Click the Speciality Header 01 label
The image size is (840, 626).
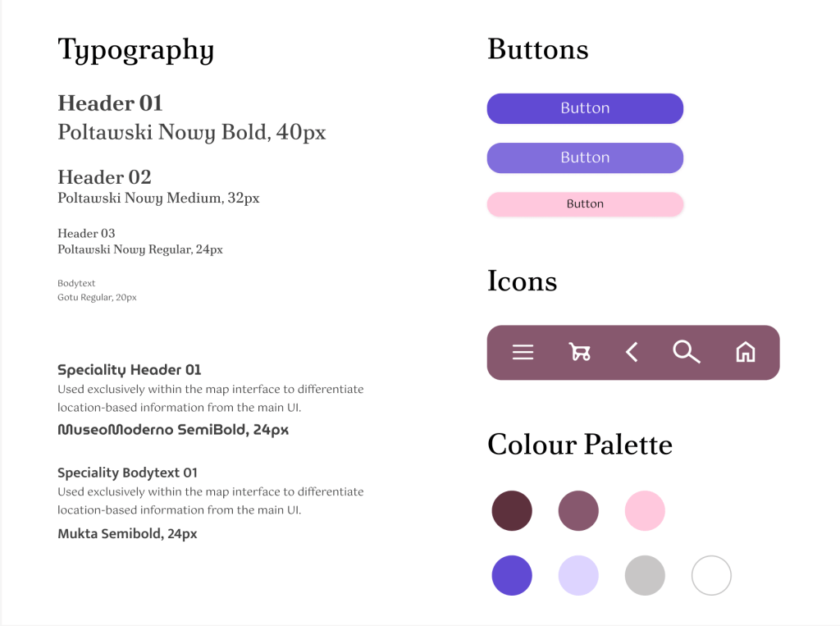pyautogui.click(x=129, y=370)
